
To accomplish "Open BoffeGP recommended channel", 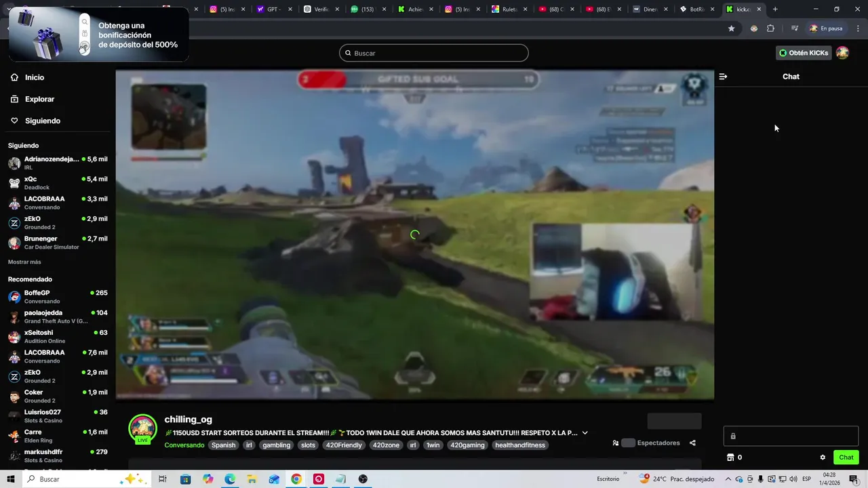I will pyautogui.click(x=58, y=297).
